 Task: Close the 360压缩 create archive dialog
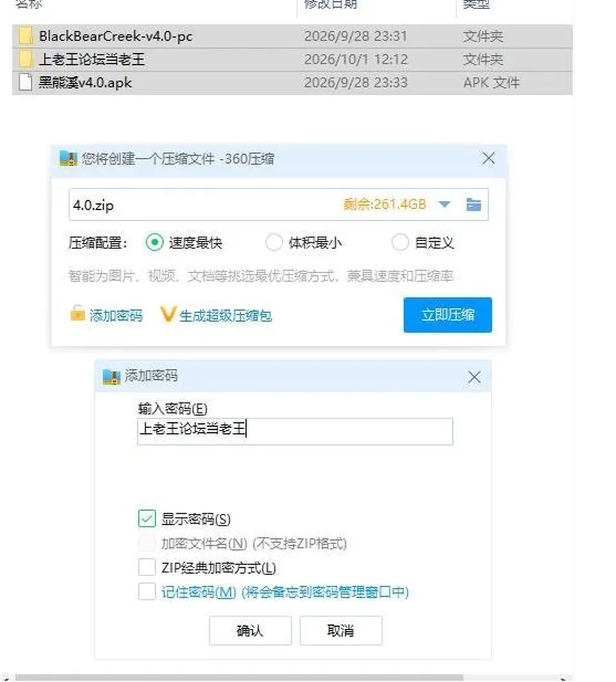488,158
